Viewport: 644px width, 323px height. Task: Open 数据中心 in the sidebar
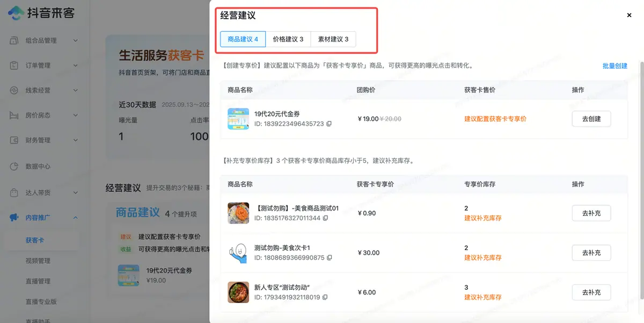pyautogui.click(x=38, y=166)
